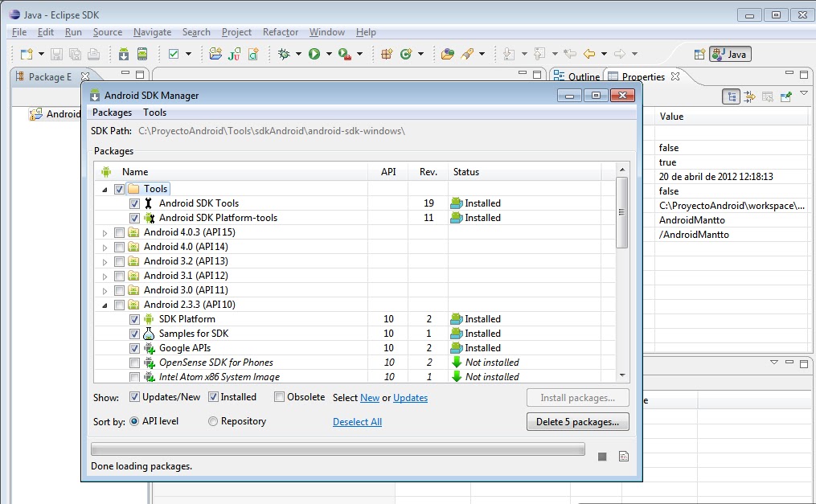The image size is (816, 504).
Task: Uncheck the Google APIs checkbox
Action: (134, 348)
